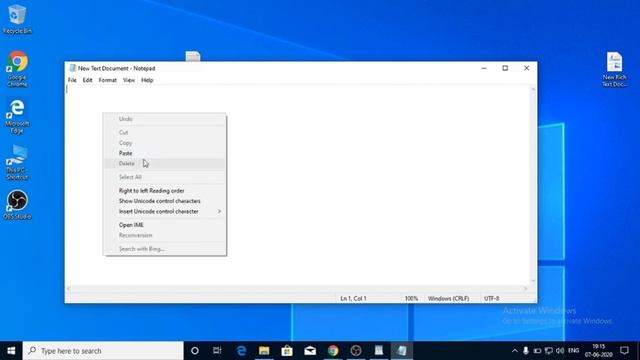Choose Open IME in context menu
Viewport: 640px width, 360px height.
(x=164, y=225)
